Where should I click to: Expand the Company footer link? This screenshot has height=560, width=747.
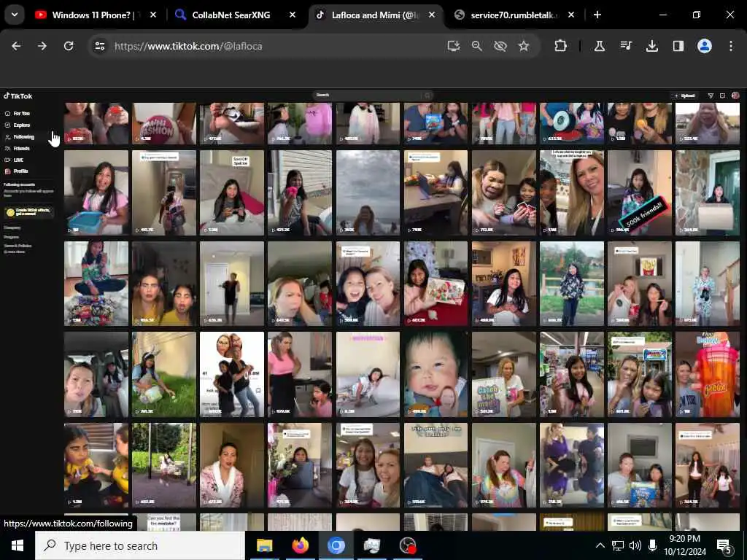(12, 227)
